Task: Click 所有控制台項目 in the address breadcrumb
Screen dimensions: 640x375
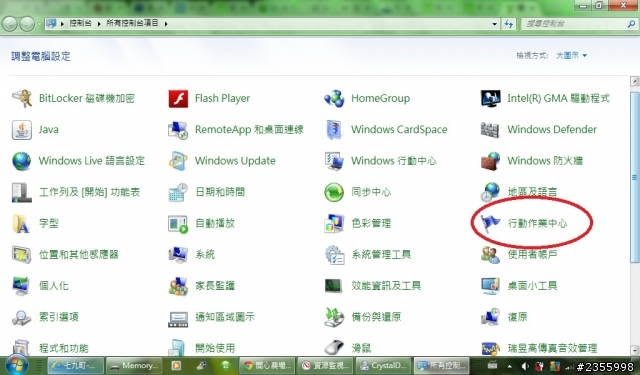Action: point(132,23)
